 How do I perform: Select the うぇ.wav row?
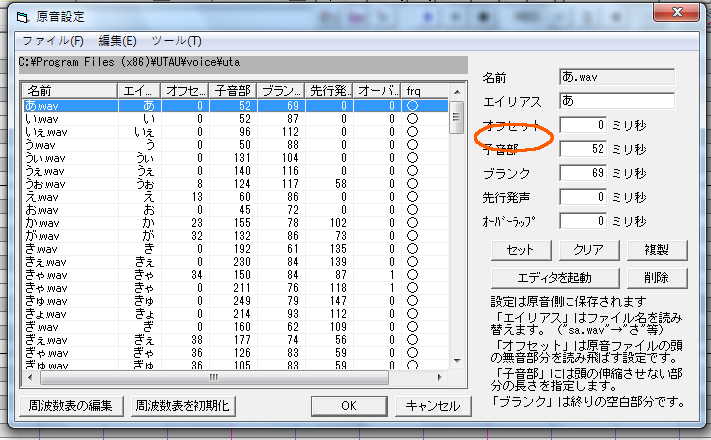coord(235,171)
